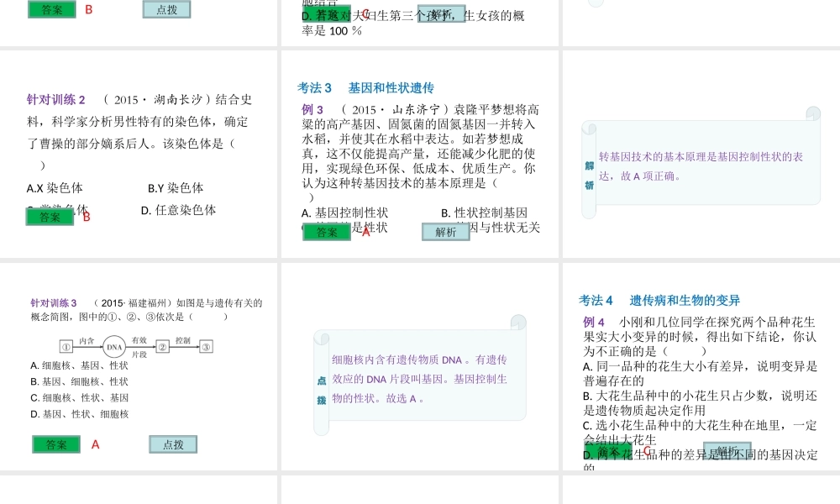The width and height of the screenshot is (840, 504).
Task: Click 解析 button on 例 3 袁隆平 slide
Action: click(446, 232)
